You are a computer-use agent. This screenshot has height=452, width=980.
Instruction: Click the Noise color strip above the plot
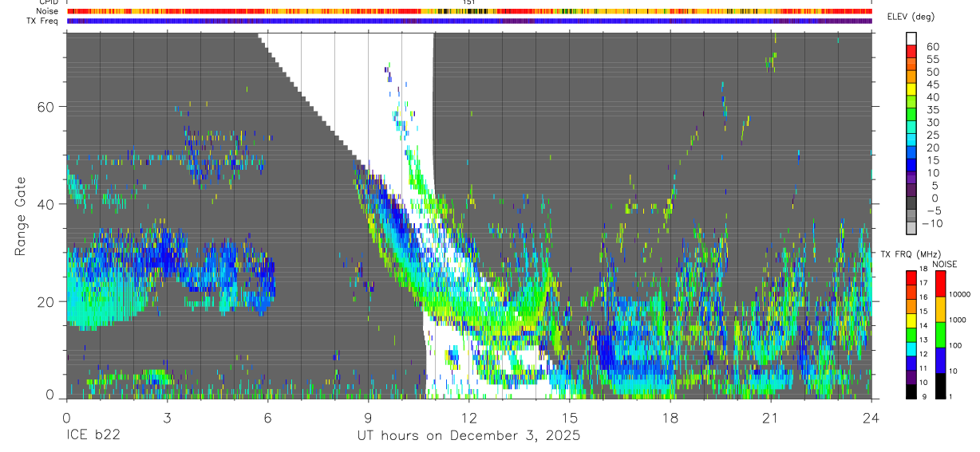pyautogui.click(x=469, y=11)
